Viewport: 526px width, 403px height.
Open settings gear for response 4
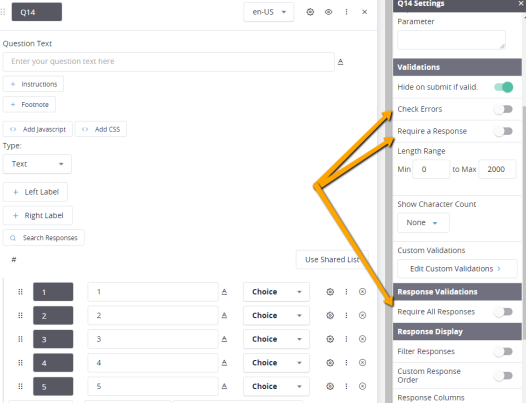coord(330,363)
